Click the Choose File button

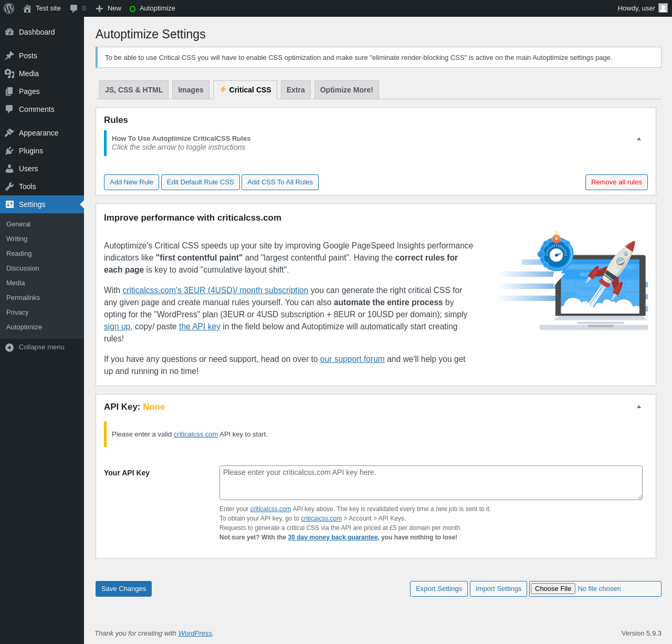553,589
